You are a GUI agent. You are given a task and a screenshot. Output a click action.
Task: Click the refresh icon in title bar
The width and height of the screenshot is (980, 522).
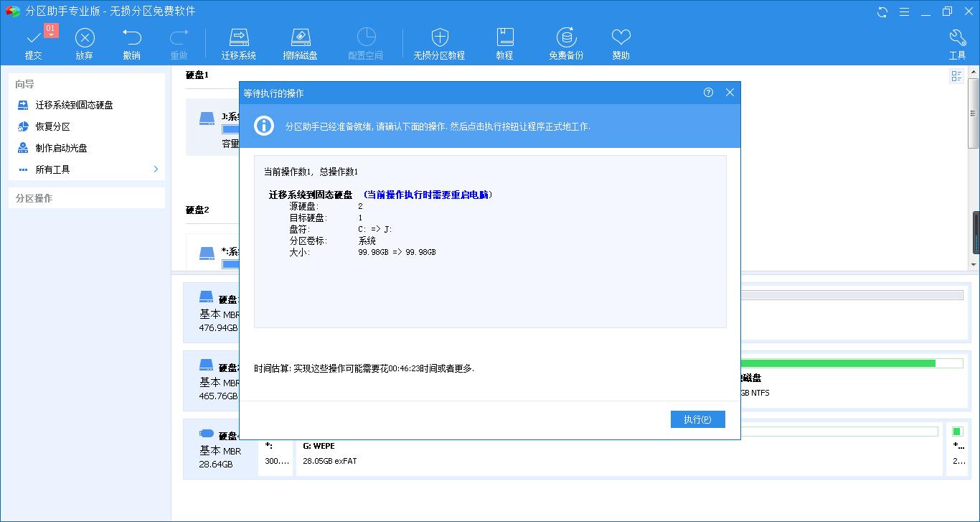tap(881, 11)
